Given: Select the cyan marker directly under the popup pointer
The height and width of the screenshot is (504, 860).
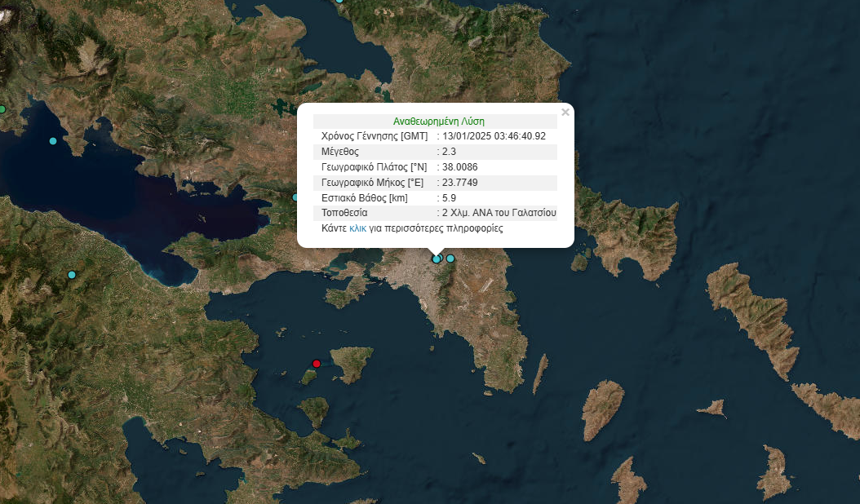Looking at the screenshot, I should [x=437, y=259].
